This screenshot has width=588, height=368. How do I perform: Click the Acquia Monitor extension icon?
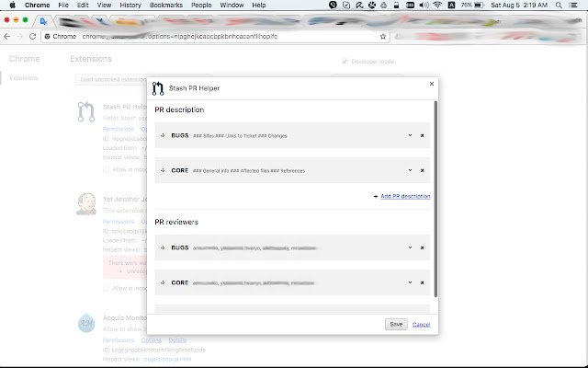click(x=86, y=323)
